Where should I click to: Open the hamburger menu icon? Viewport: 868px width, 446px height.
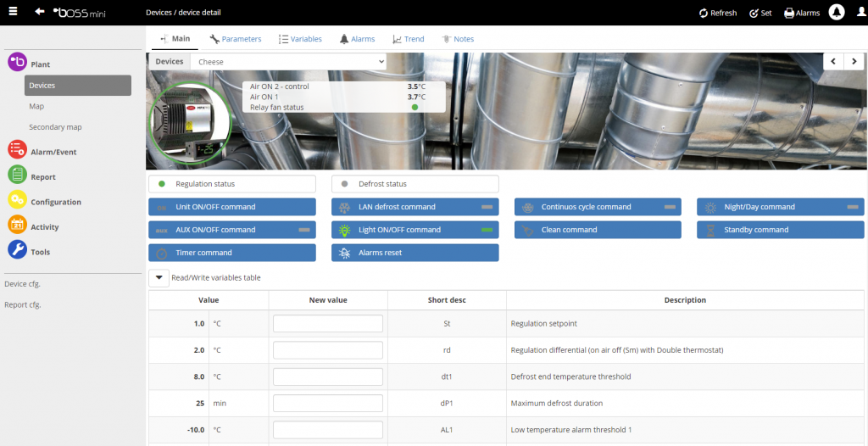coord(12,12)
